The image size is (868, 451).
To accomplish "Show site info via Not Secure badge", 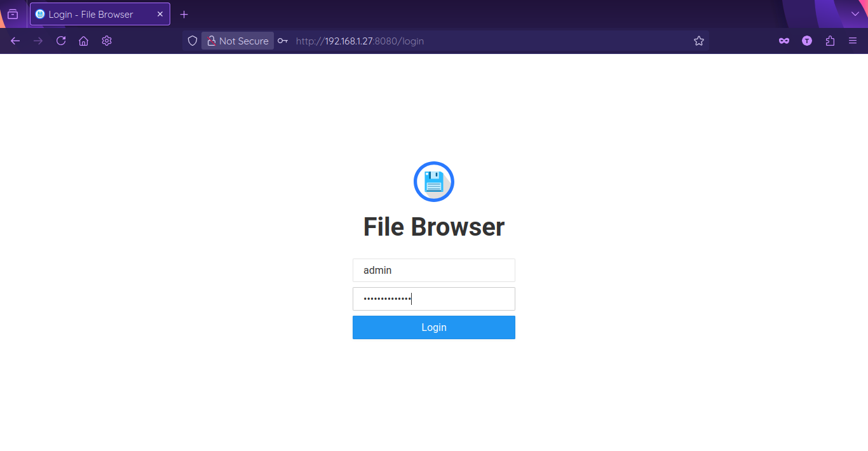I will tap(238, 41).
